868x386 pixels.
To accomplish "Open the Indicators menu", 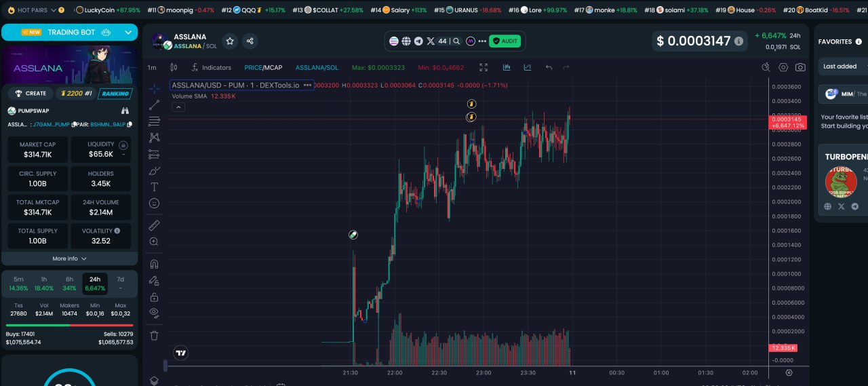I will pyautogui.click(x=211, y=68).
